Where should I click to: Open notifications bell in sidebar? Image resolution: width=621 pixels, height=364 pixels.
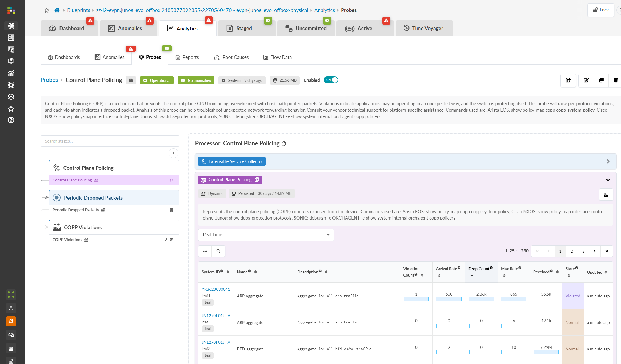pos(11,321)
